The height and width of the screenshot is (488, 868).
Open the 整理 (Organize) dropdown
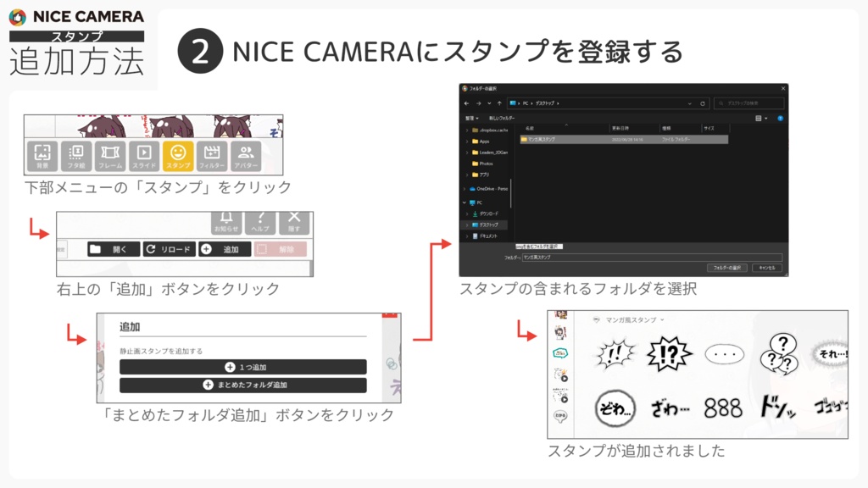(x=468, y=117)
